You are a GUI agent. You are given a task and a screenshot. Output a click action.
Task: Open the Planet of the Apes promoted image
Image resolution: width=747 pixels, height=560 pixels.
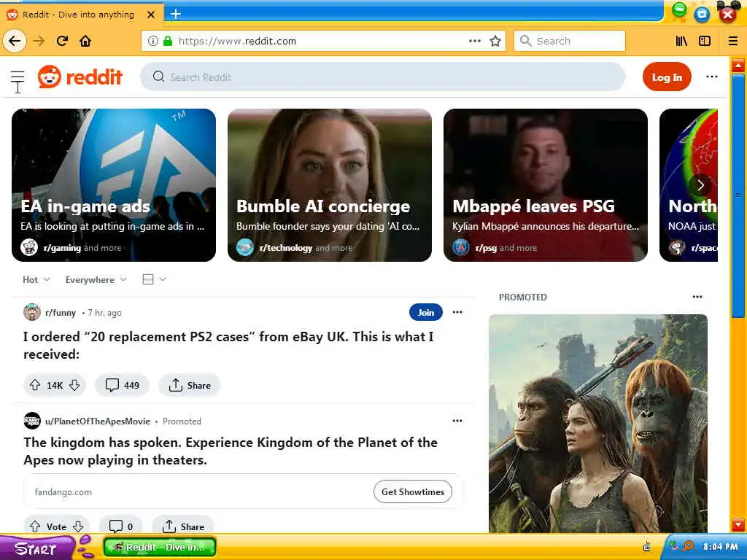(x=598, y=424)
